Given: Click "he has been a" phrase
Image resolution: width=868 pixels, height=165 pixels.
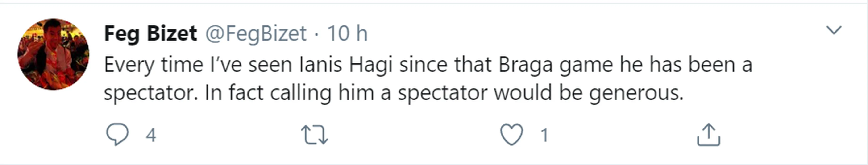Looking at the screenshot, I should click(686, 65).
